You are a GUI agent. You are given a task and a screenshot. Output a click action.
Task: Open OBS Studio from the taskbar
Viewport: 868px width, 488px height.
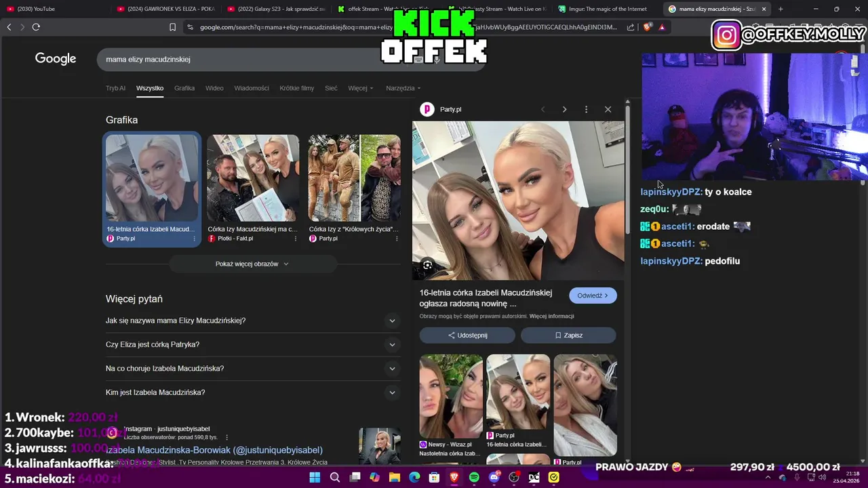point(514,477)
